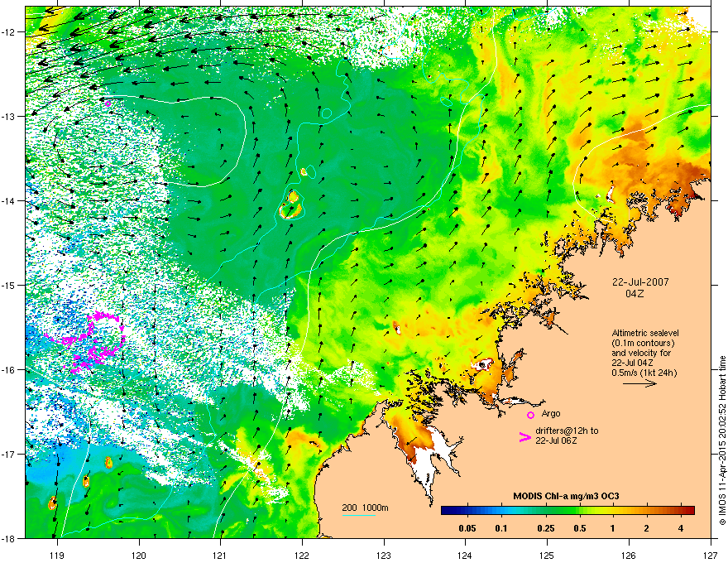Click the 0.25 colorbar tick label

click(x=545, y=528)
